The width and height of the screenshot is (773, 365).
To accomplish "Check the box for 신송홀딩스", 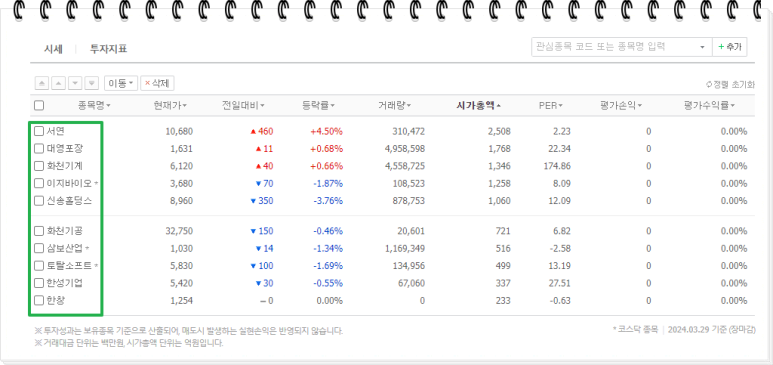I will point(39,201).
